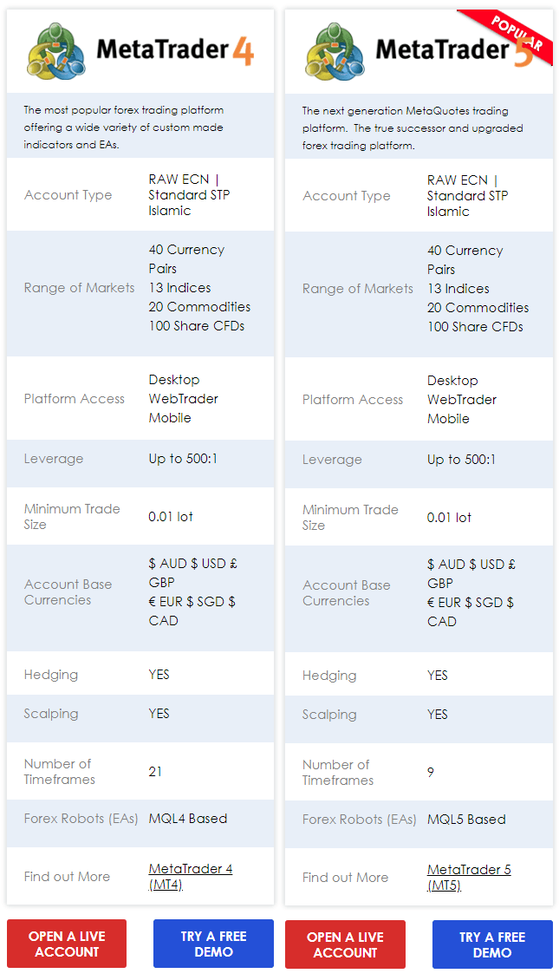Open the MetaTrader 4 (MT4) link
Screen dimensions: 559x980
tap(191, 877)
